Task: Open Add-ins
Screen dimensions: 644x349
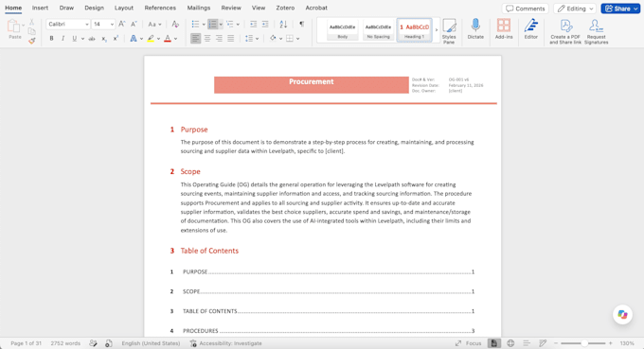Action: tap(504, 29)
